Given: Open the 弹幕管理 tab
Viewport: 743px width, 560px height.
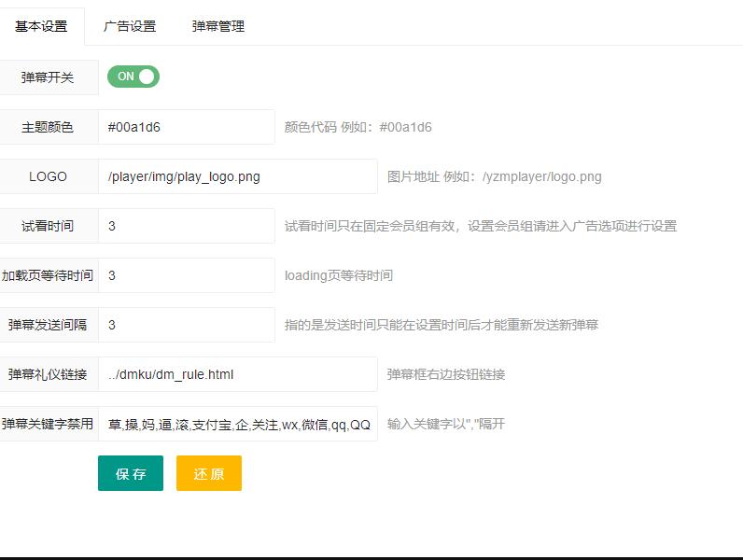Looking at the screenshot, I should (x=218, y=26).
